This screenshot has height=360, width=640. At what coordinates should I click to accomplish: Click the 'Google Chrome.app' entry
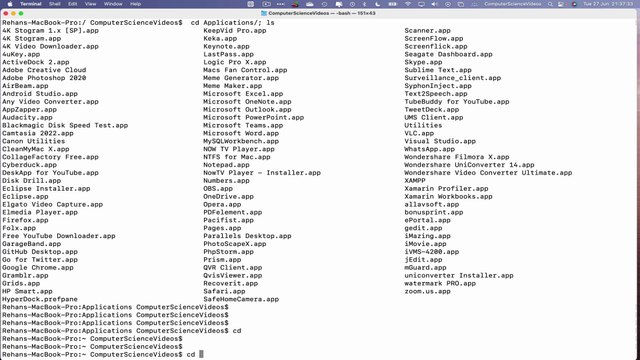(x=38, y=267)
